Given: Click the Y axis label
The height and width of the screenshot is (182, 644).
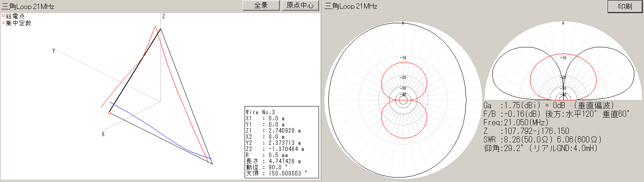Looking at the screenshot, I should pyautogui.click(x=53, y=51).
